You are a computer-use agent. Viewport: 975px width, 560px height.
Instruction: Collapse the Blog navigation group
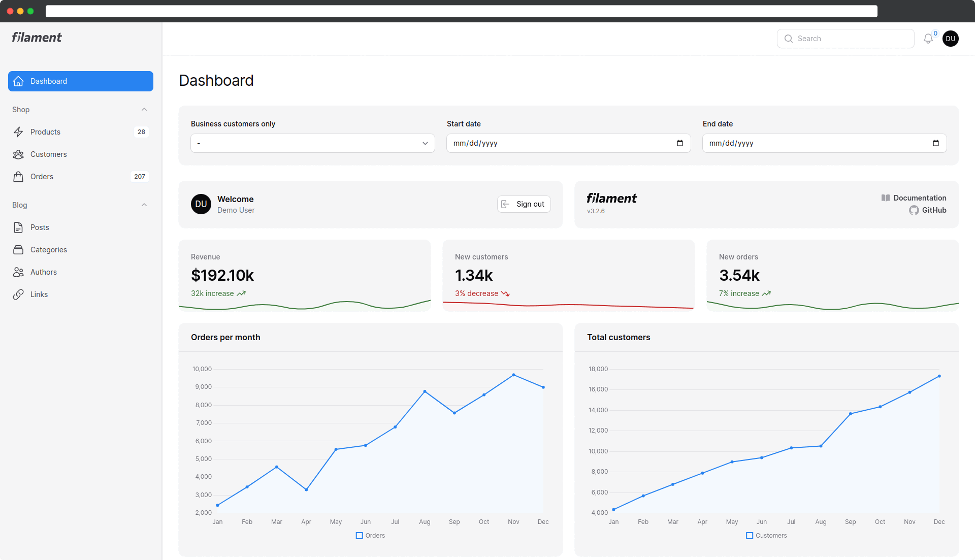pyautogui.click(x=144, y=205)
